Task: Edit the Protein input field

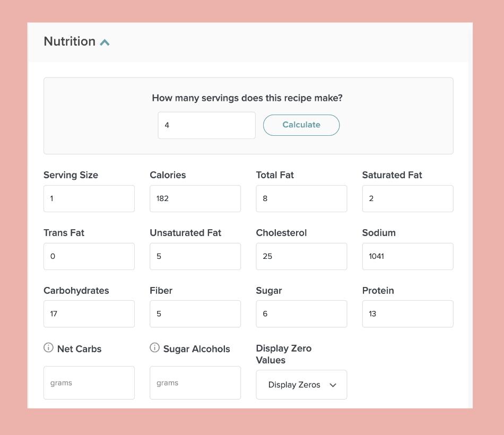Action: [407, 314]
